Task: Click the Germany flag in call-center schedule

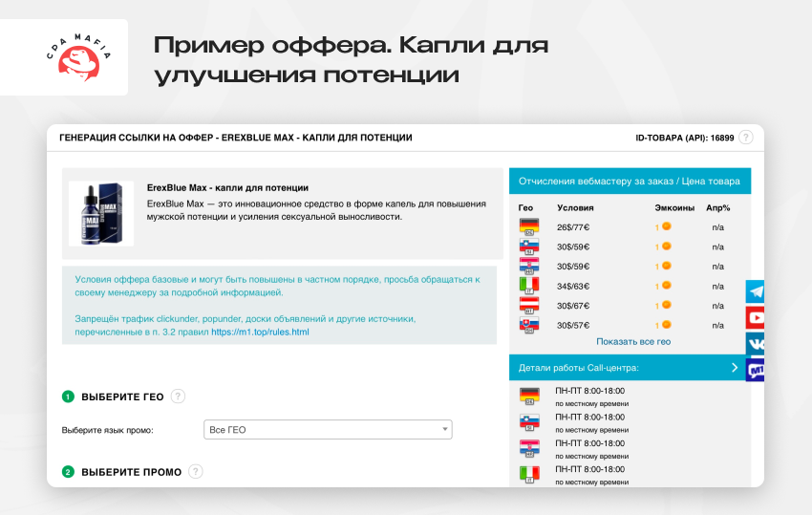Action: pyautogui.click(x=529, y=397)
